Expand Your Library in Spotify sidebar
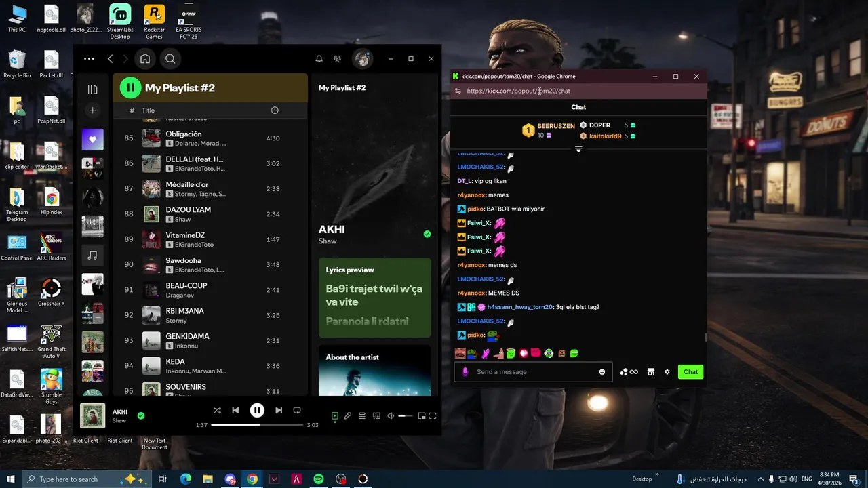Image resolution: width=868 pixels, height=488 pixels. (x=93, y=89)
